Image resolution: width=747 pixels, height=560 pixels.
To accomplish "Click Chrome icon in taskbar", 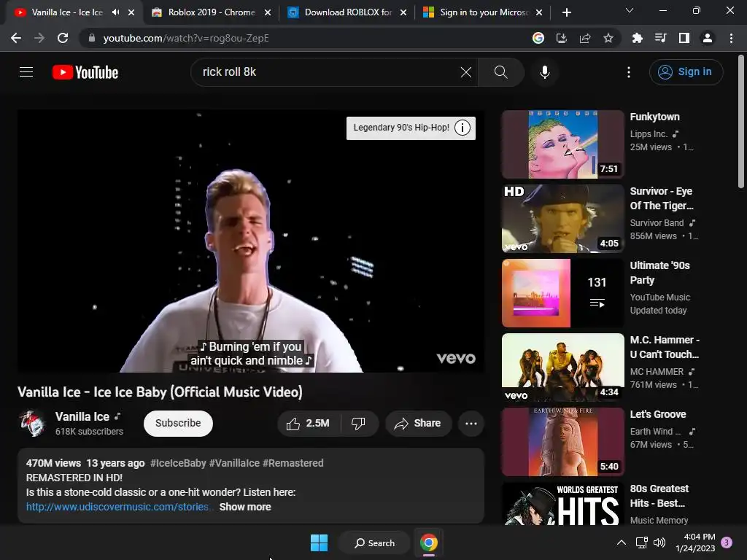I will coord(429,542).
